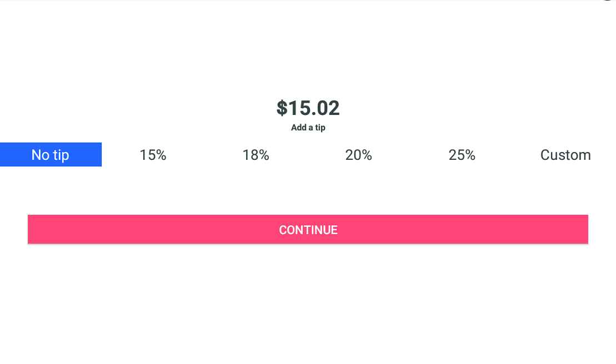Open the Custom tip entry

(x=565, y=155)
